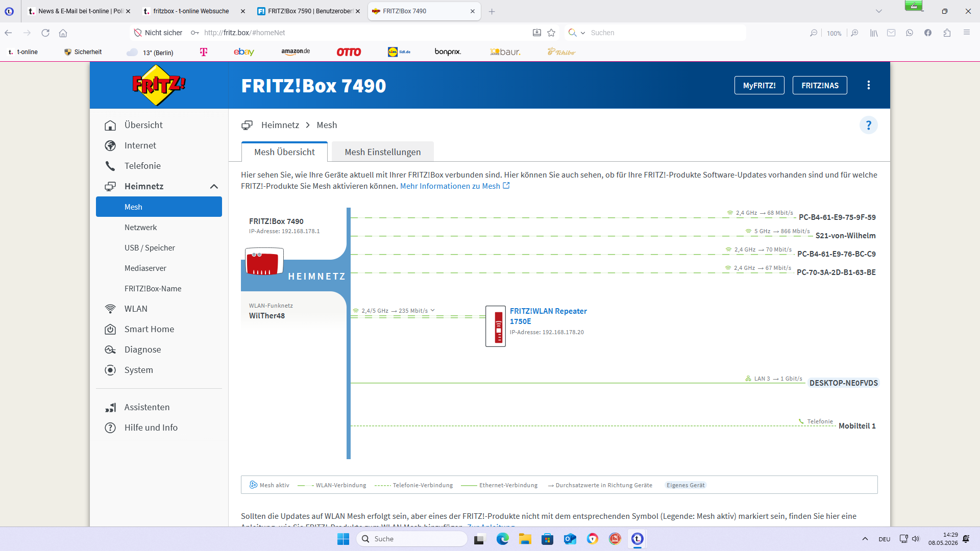Open the Telekom T bookmark
The height and width of the screenshot is (551, 980).
point(204,52)
